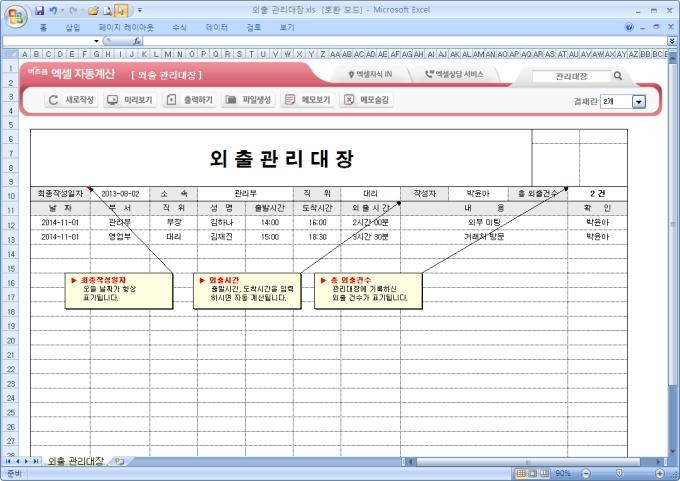Click the 메모숨김 button

(x=366, y=100)
